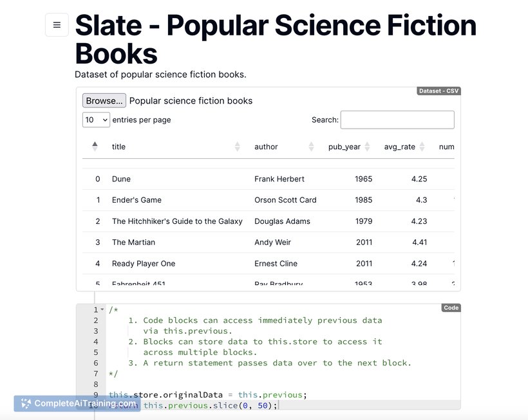Select The Martian title cell
Screen dimensions: 528x420
click(x=133, y=242)
